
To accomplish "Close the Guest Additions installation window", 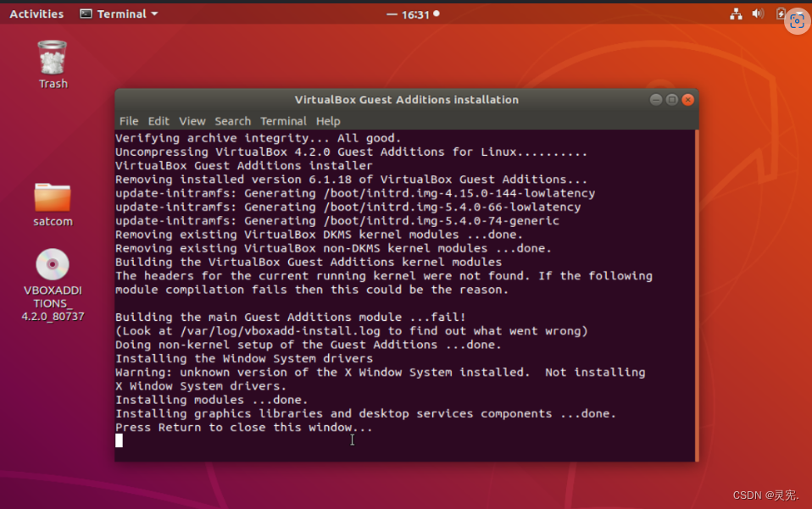I will click(x=687, y=100).
